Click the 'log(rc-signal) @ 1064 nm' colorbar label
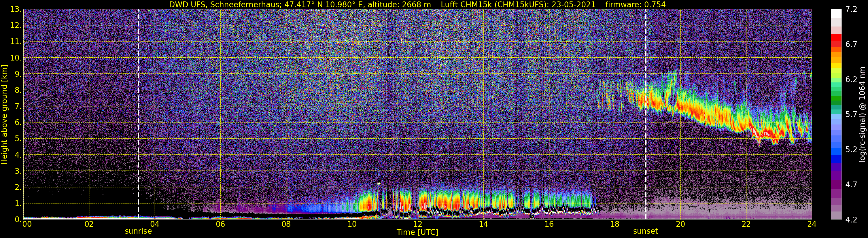The image size is (868, 238). click(862, 115)
